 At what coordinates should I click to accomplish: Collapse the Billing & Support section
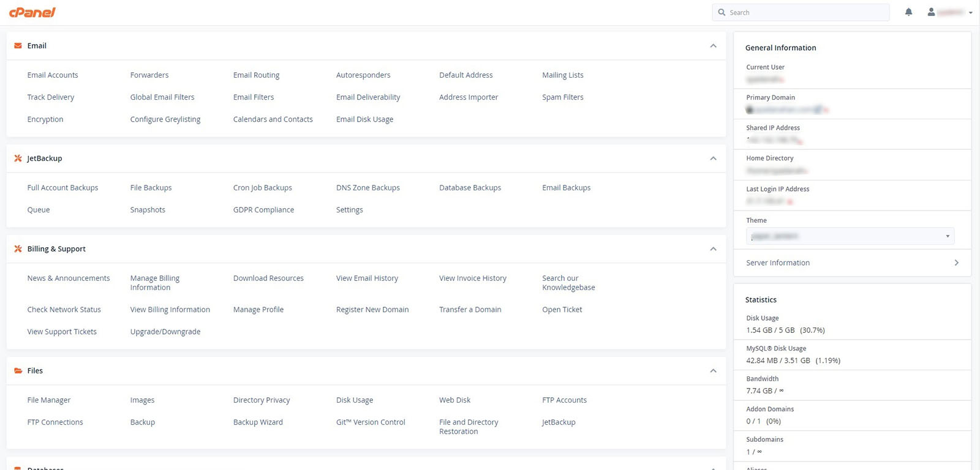pyautogui.click(x=713, y=249)
